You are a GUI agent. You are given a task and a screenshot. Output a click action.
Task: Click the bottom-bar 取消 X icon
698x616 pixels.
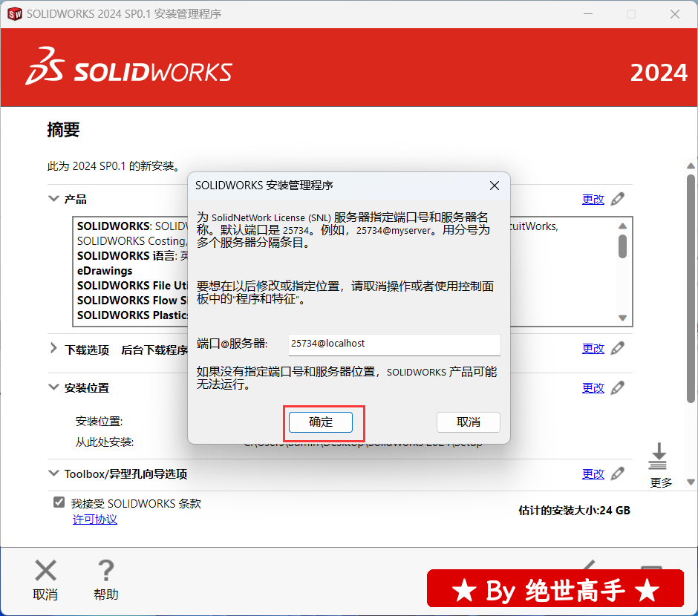coord(45,570)
